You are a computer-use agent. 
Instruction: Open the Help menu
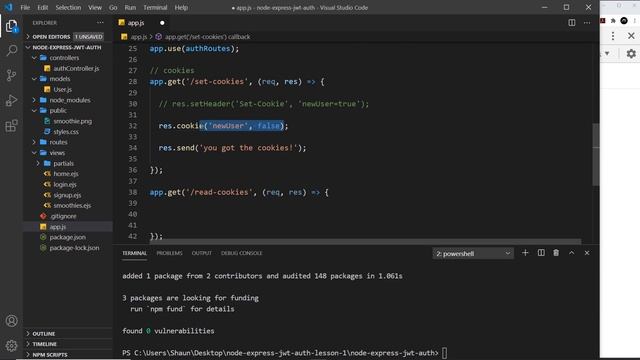(x=181, y=7)
